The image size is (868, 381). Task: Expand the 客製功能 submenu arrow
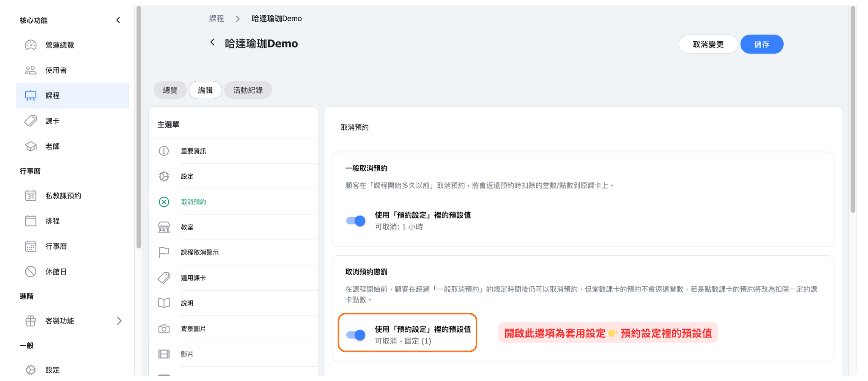[x=119, y=321]
